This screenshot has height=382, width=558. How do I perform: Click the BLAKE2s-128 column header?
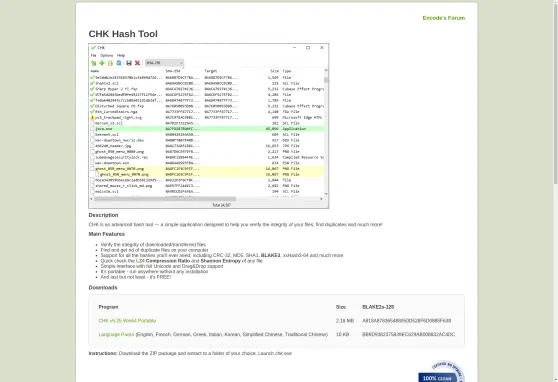(378, 307)
